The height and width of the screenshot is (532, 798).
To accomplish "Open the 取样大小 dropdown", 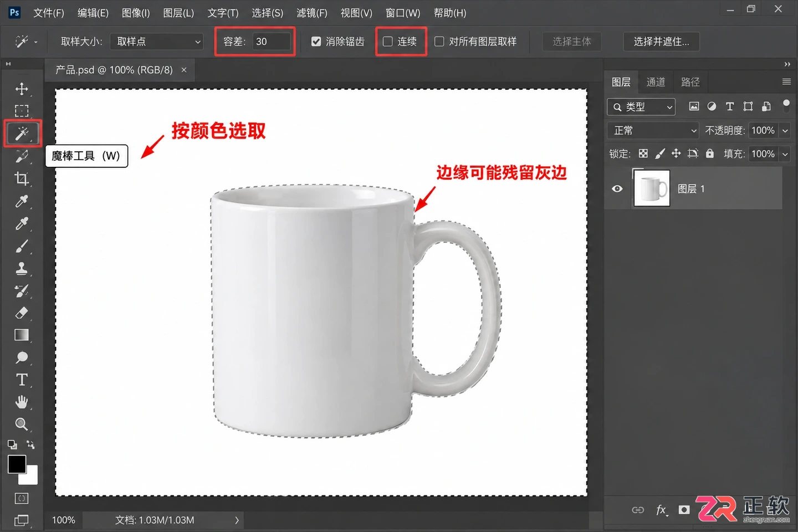I will (157, 42).
